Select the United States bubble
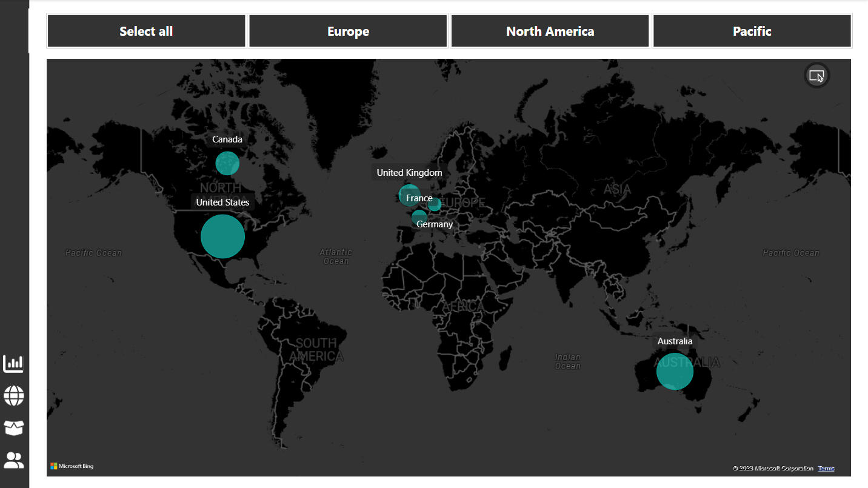The height and width of the screenshot is (488, 868). click(x=222, y=236)
